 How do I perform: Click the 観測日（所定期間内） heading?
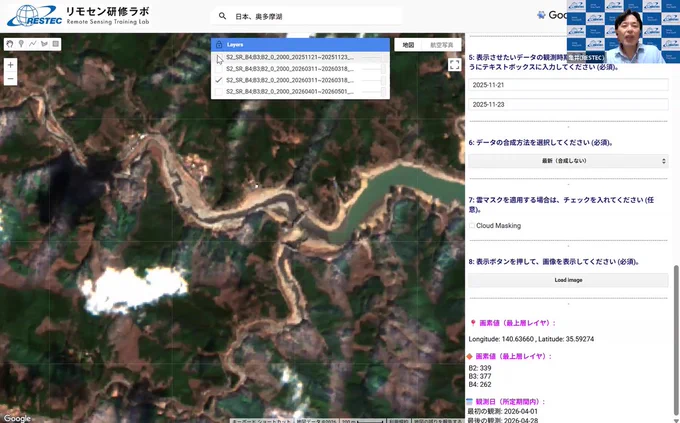[x=510, y=402]
